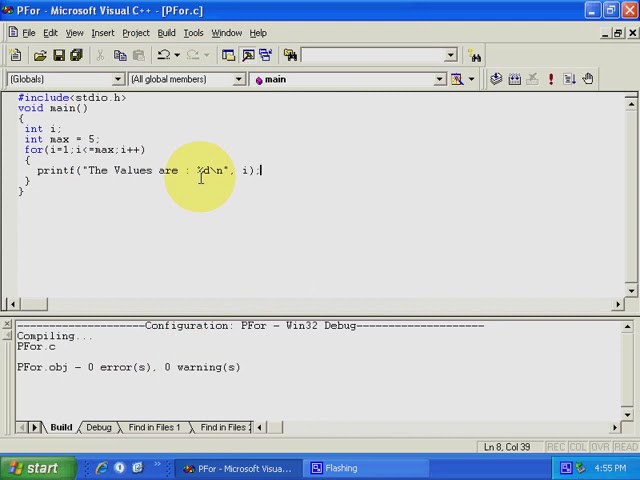Cut selection with the scissors icon
640x480 pixels.
pos(100,55)
